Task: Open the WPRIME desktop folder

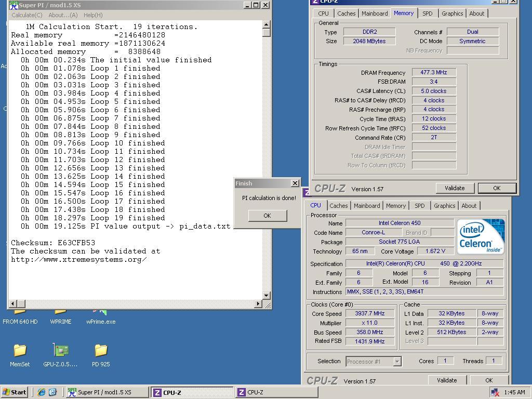Action: tap(60, 316)
